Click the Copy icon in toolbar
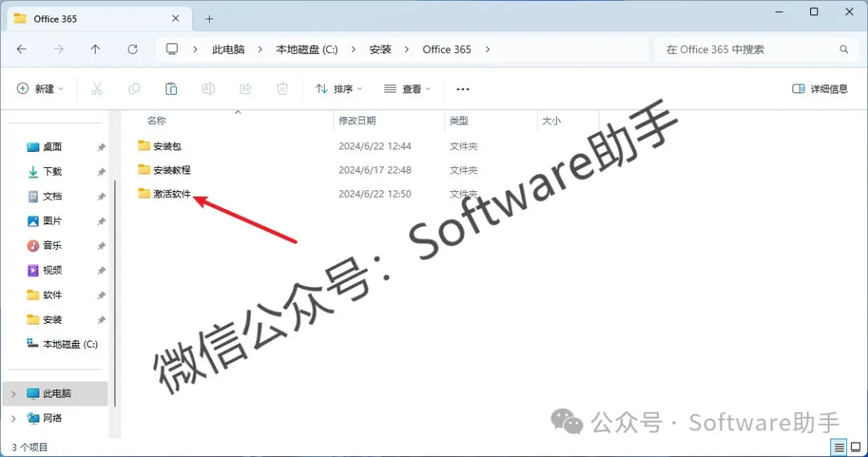 coord(134,88)
